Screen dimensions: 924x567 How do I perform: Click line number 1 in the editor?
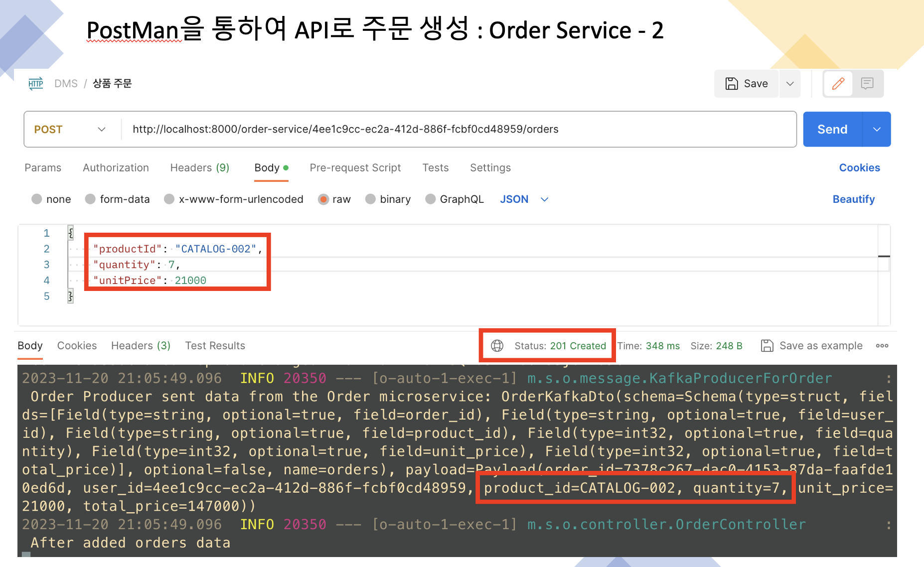pos(47,233)
